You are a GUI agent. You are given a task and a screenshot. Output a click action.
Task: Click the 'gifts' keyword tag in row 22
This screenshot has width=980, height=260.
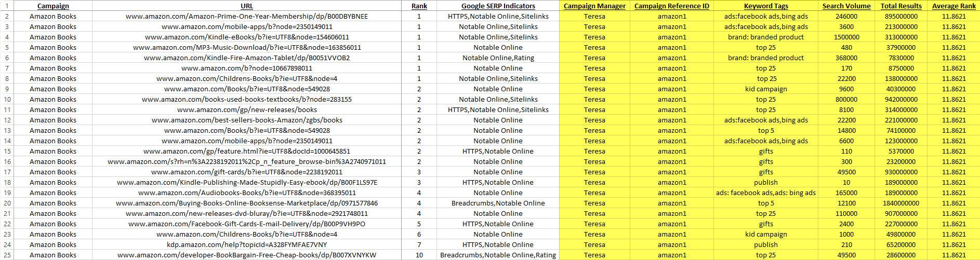766,224
